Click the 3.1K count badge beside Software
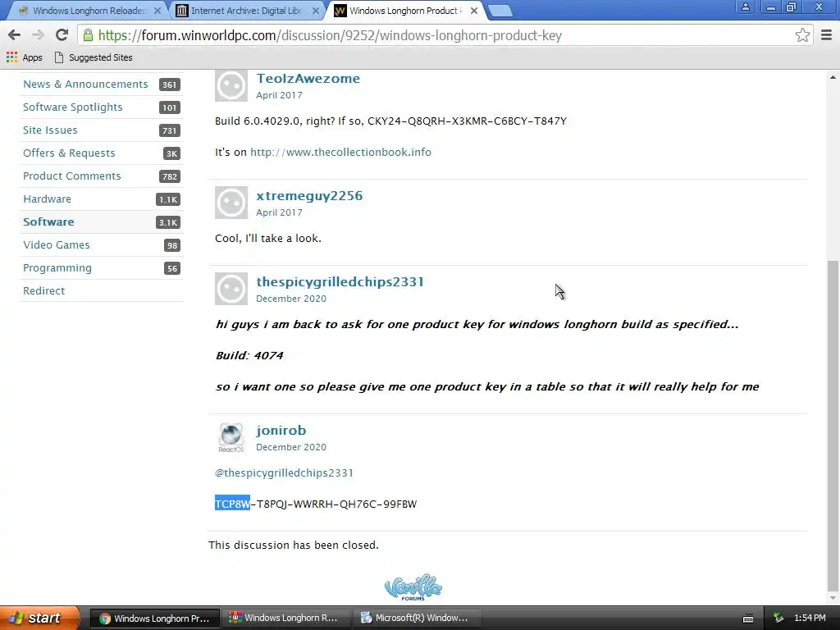840x630 pixels. click(x=167, y=222)
